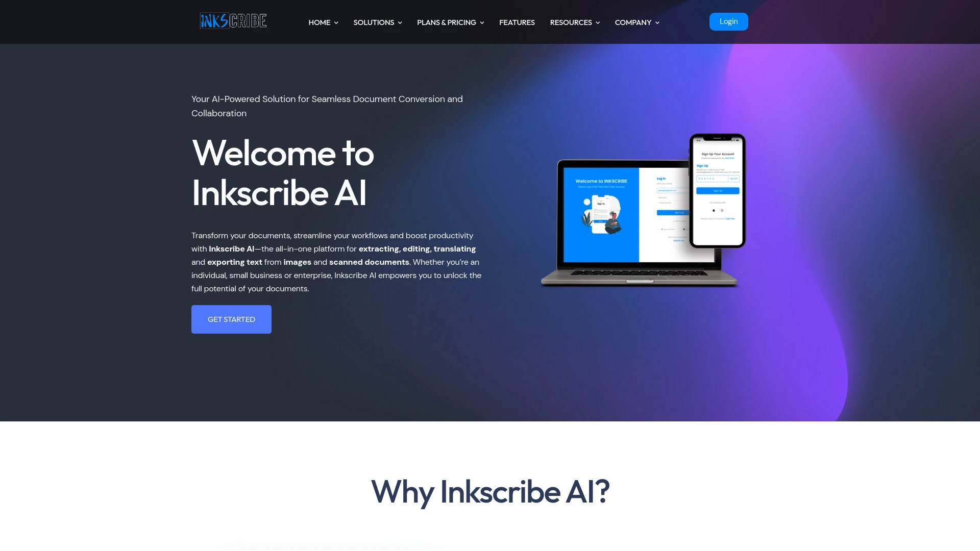Open RESOURCES navigation menu
The width and height of the screenshot is (980, 551).
click(575, 22)
